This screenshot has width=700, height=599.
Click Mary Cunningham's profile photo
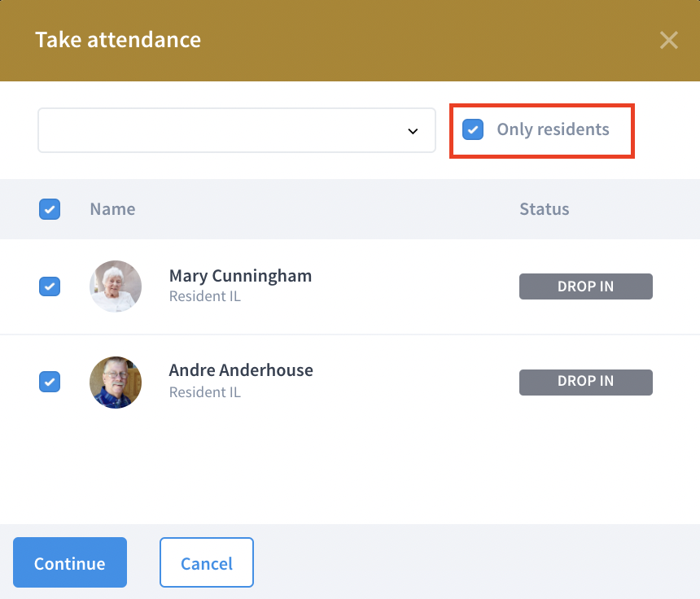tap(116, 286)
